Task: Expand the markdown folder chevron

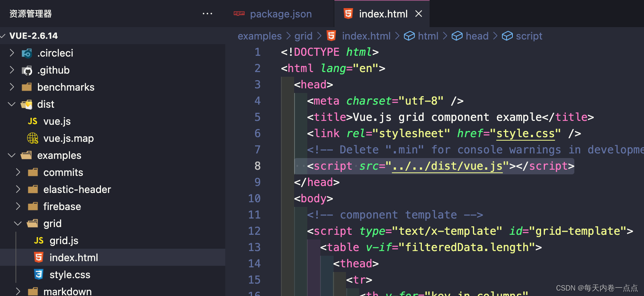Action: [18, 291]
